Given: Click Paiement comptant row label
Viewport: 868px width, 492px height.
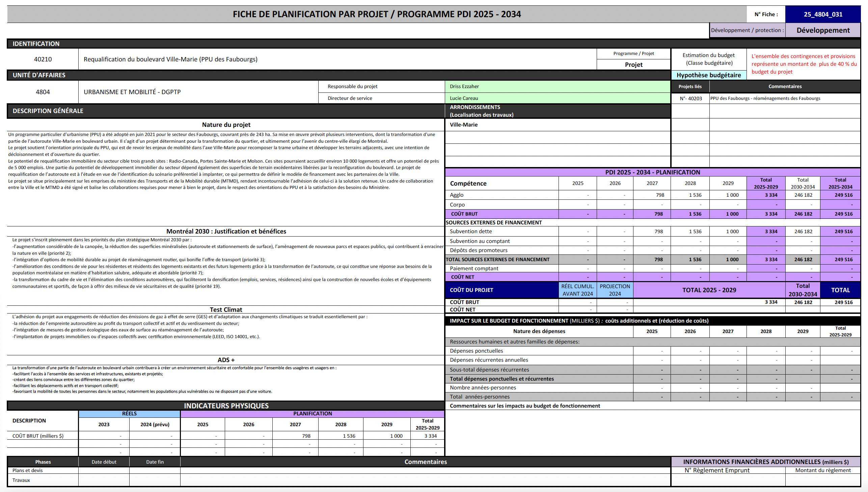Looking at the screenshot, I should [474, 268].
